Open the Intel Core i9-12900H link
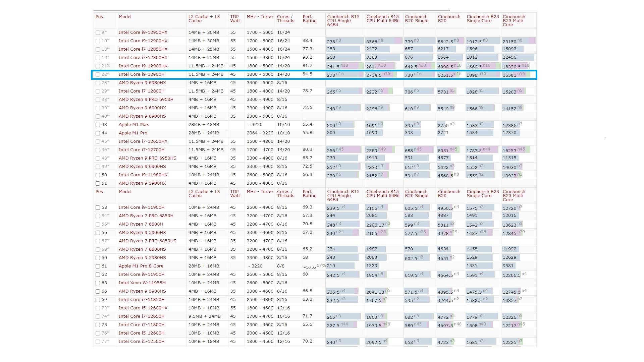This screenshot has height=362, width=644. point(141,74)
